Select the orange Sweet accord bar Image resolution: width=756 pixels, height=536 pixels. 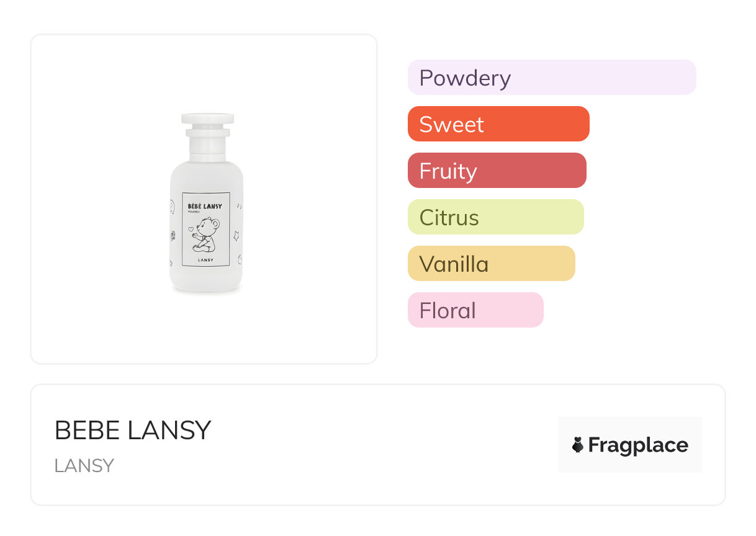(x=498, y=124)
